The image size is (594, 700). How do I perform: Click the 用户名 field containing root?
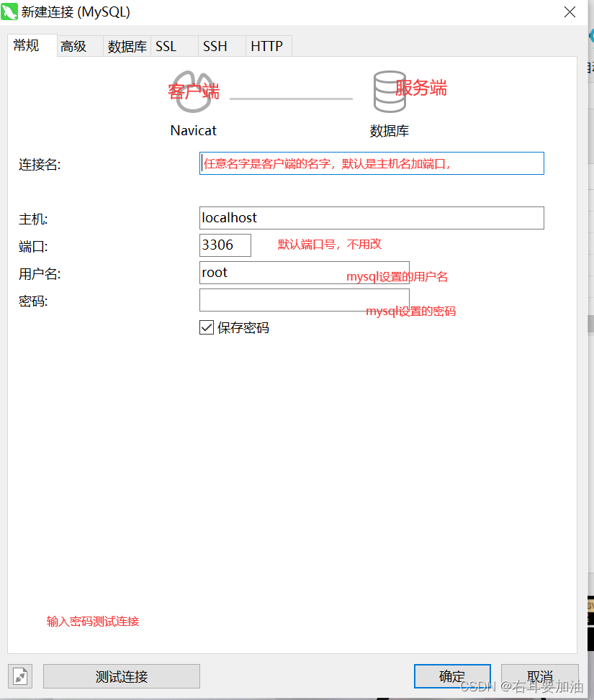tap(305, 273)
